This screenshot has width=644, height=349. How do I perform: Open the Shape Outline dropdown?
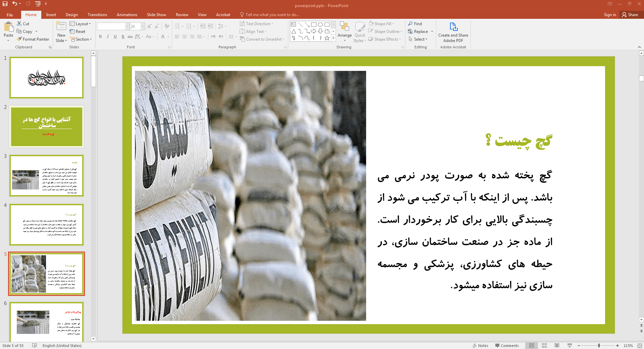pyautogui.click(x=385, y=32)
